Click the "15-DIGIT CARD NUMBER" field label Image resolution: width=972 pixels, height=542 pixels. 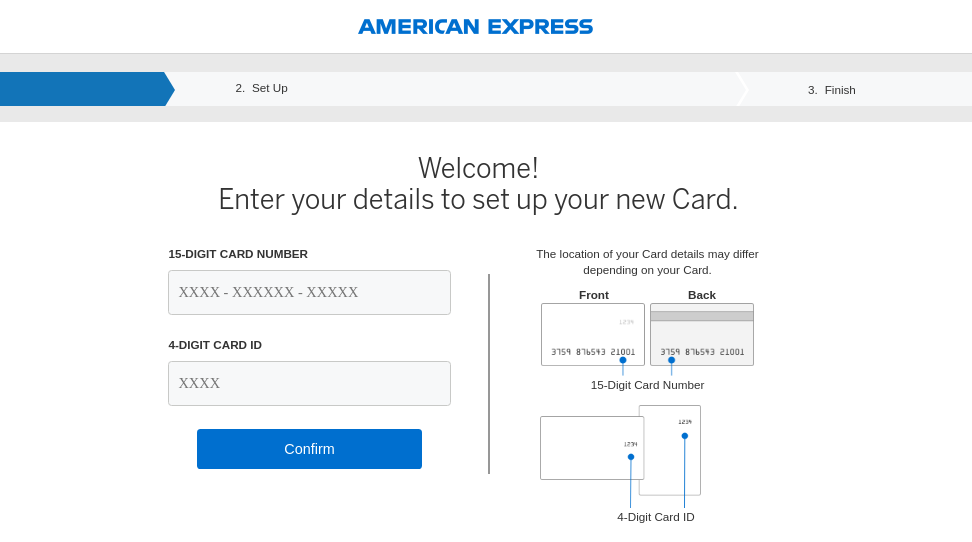click(x=238, y=254)
